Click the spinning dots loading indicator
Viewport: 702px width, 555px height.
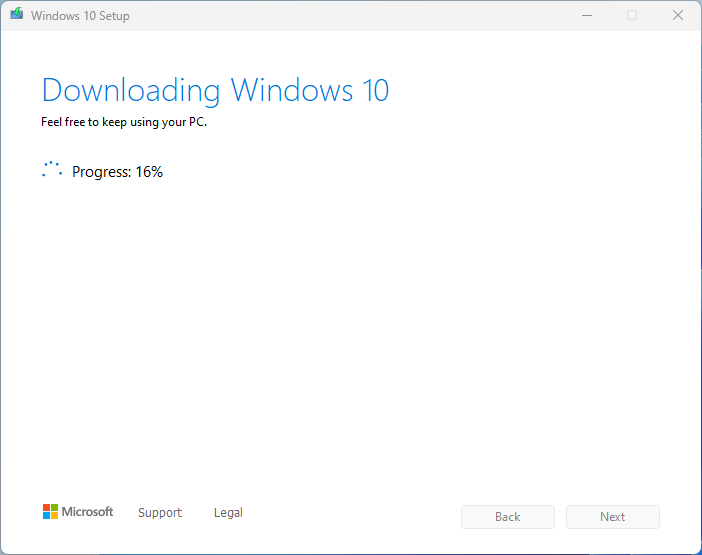pos(52,171)
